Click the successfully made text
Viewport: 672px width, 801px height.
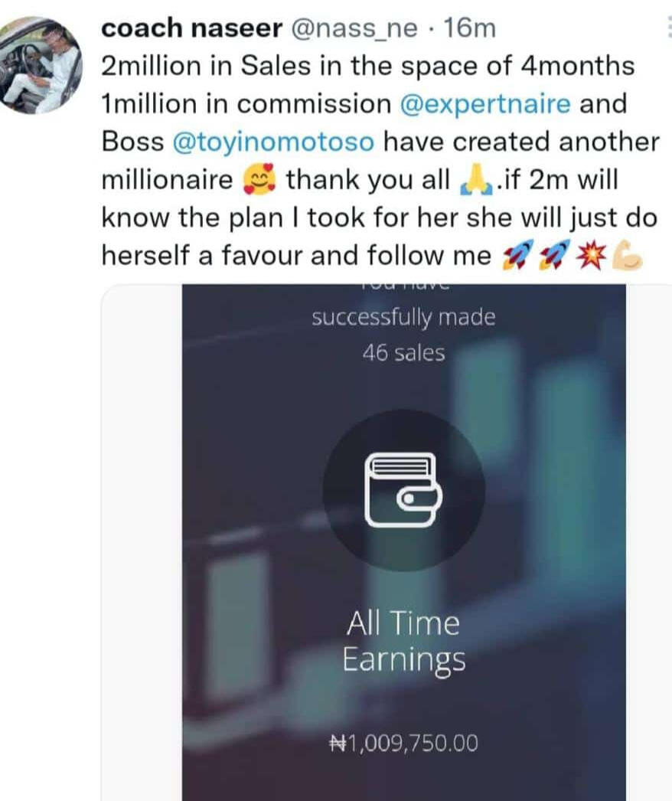click(x=403, y=317)
